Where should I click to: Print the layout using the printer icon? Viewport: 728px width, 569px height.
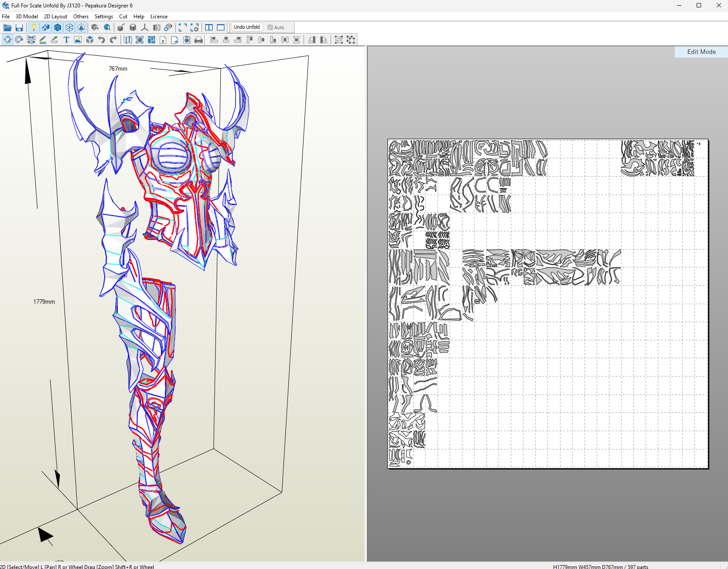click(x=198, y=40)
